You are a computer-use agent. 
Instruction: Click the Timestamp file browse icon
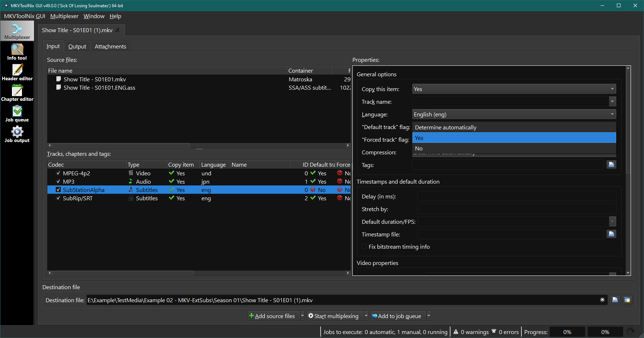click(x=611, y=234)
